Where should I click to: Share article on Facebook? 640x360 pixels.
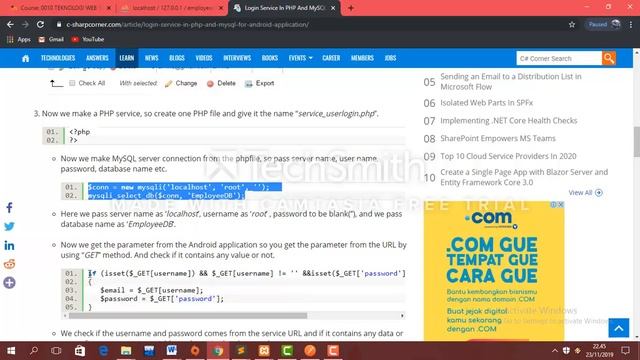(9, 208)
